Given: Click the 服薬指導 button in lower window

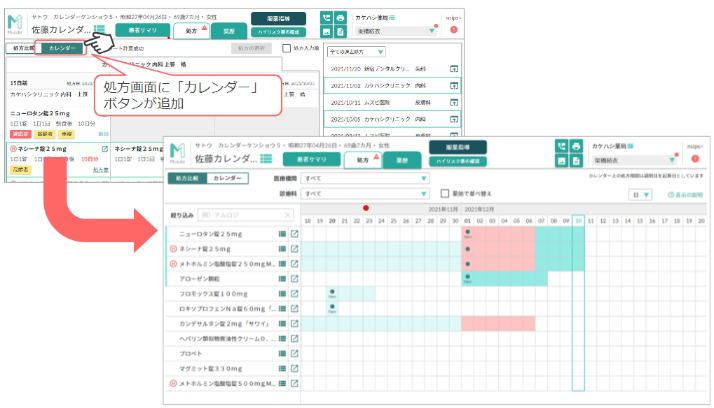Looking at the screenshot, I should pyautogui.click(x=458, y=147).
